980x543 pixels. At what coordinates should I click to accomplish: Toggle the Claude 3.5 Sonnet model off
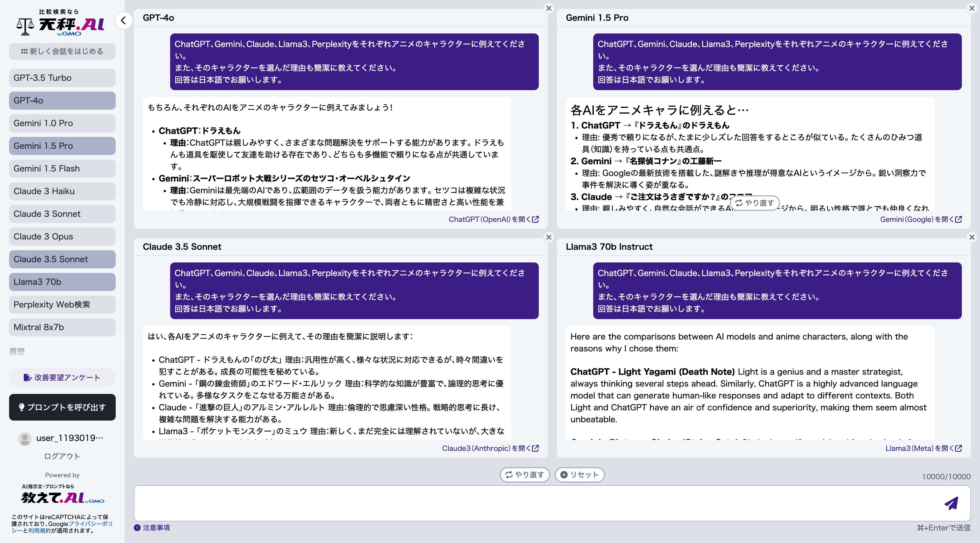pyautogui.click(x=62, y=259)
